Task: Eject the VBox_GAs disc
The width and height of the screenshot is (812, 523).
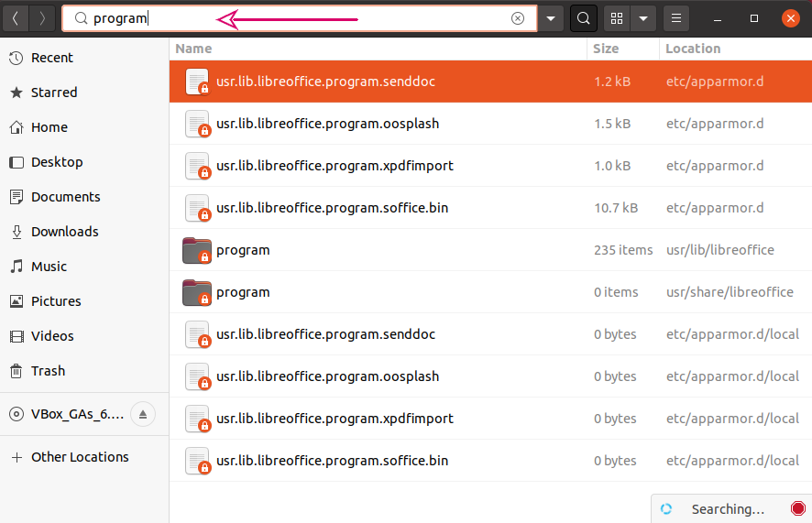Action: click(143, 414)
